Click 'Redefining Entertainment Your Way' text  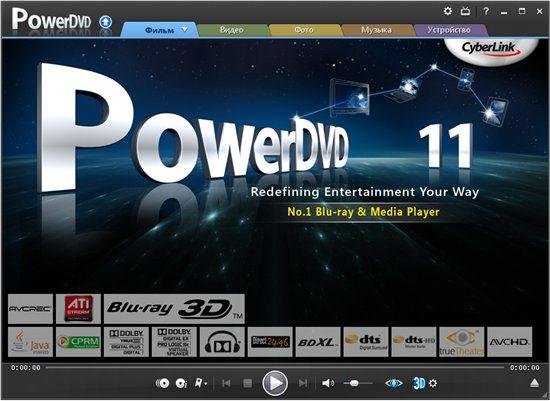tap(365, 192)
